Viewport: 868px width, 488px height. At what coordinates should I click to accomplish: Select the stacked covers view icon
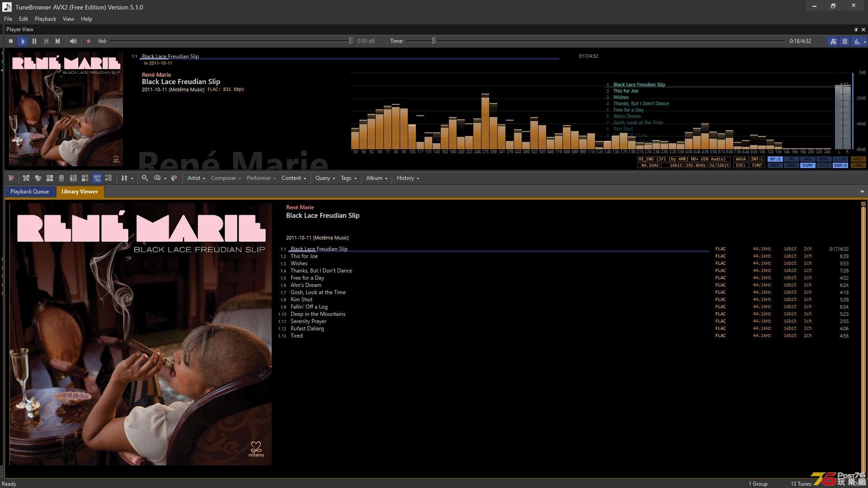(38, 178)
